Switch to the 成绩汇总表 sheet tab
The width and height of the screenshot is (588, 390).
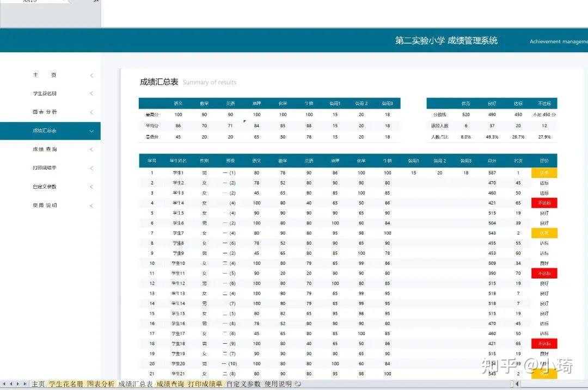pyautogui.click(x=136, y=384)
